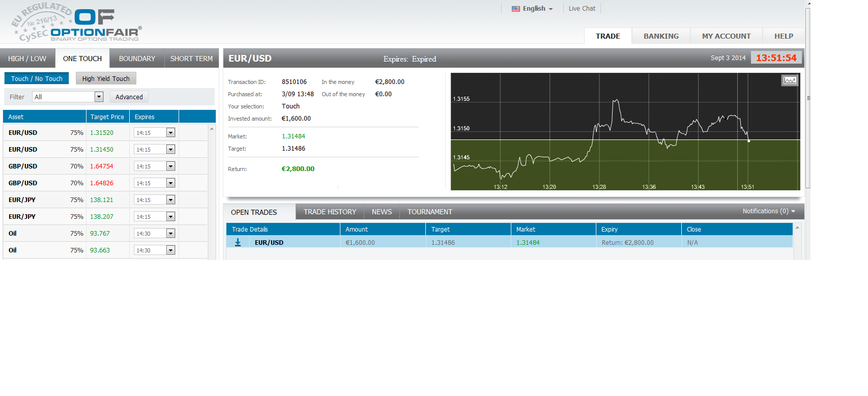The image size is (868, 396).
Task: Toggle the chart type icon on the graph
Action: pyautogui.click(x=790, y=80)
